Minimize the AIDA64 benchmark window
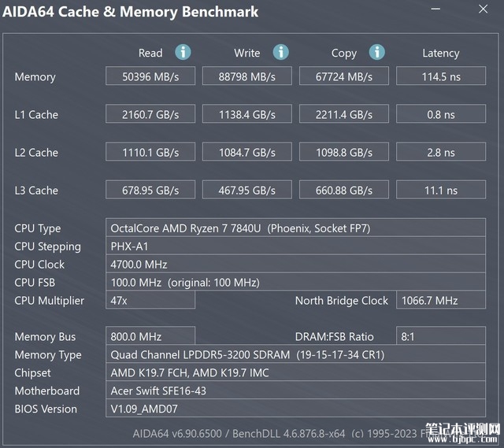 (x=435, y=9)
